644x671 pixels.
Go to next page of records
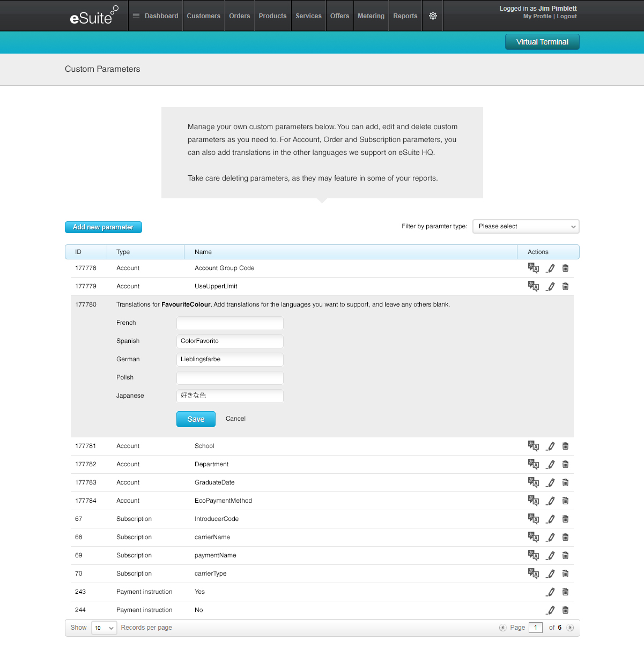click(x=570, y=628)
